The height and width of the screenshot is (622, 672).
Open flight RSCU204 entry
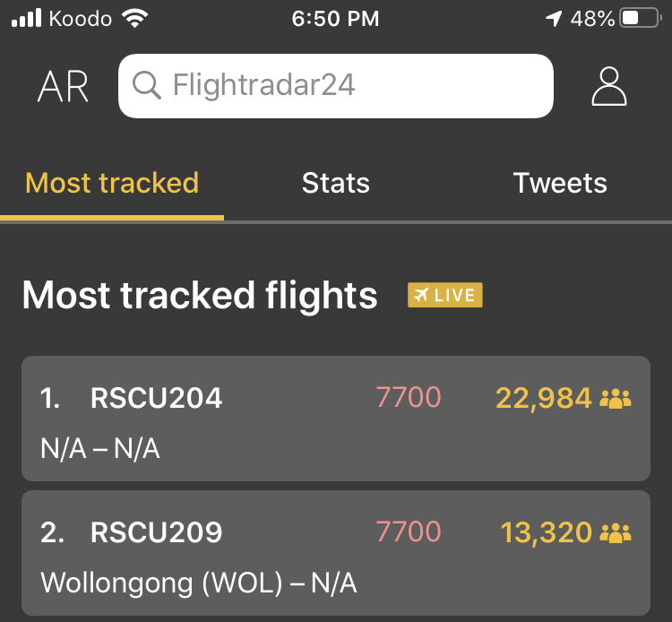pos(156,398)
